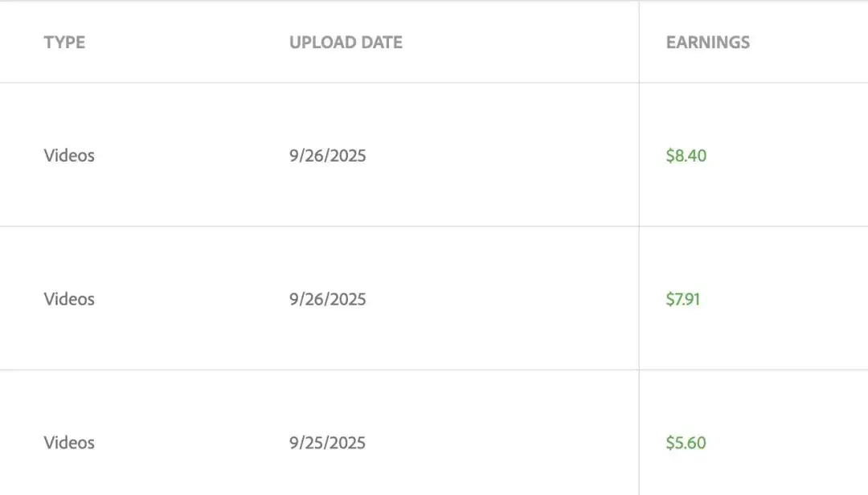Click upload date in the $8.40 row
The image size is (868, 495).
pyautogui.click(x=327, y=155)
